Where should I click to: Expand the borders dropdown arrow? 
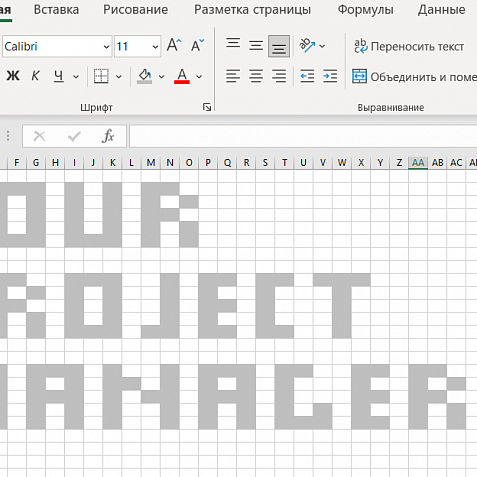point(119,77)
